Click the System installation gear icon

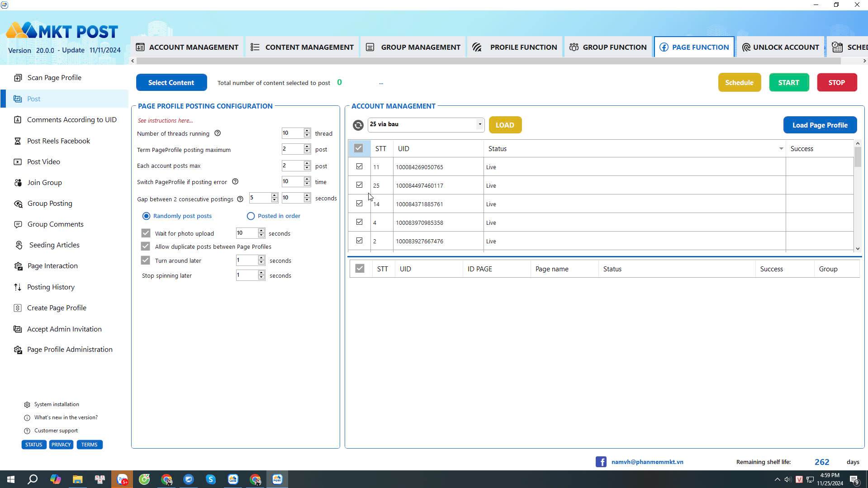point(27,405)
